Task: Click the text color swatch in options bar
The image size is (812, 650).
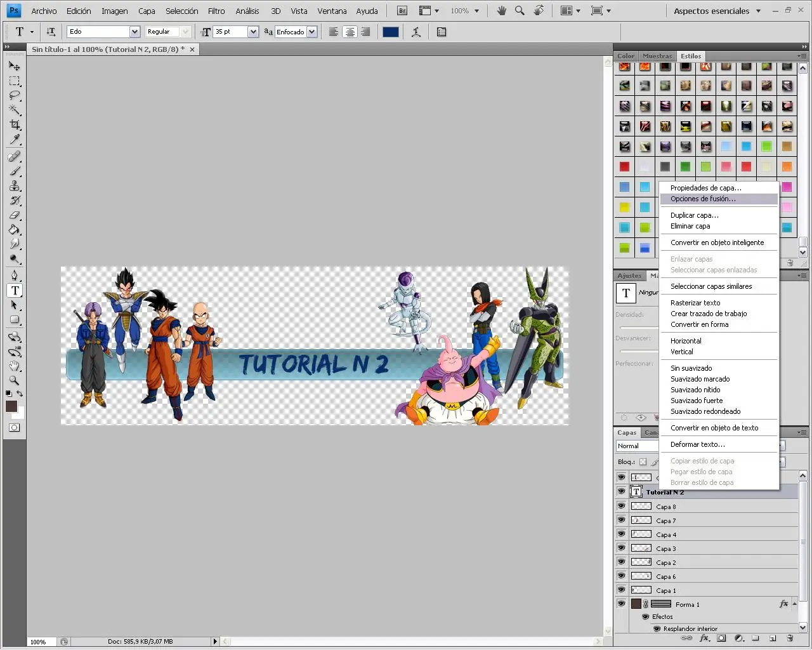Action: [391, 32]
